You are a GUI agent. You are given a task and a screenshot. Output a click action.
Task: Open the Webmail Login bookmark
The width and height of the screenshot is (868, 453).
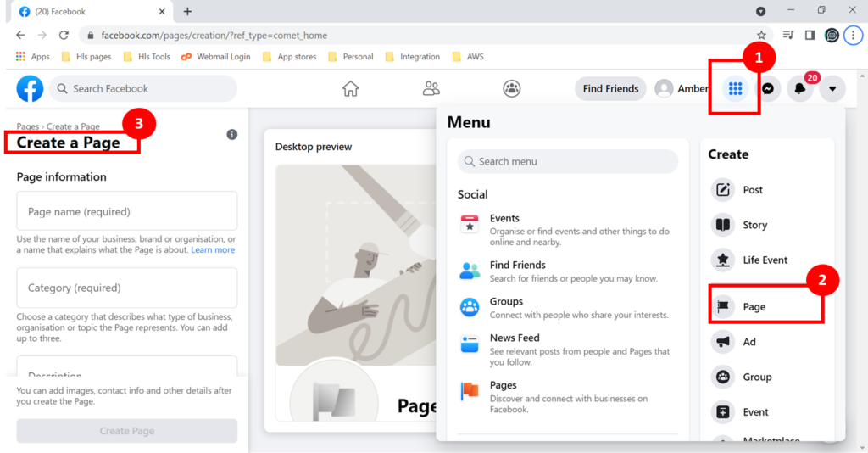[x=216, y=57]
